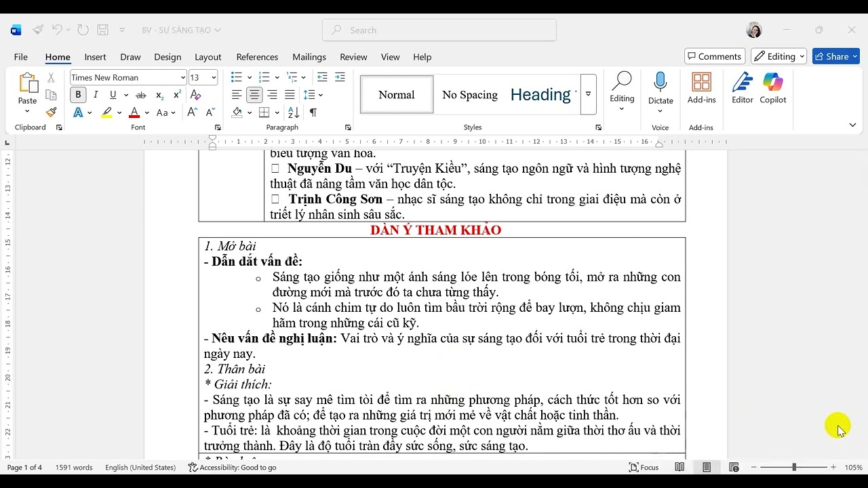Decrease font size button

click(x=210, y=113)
